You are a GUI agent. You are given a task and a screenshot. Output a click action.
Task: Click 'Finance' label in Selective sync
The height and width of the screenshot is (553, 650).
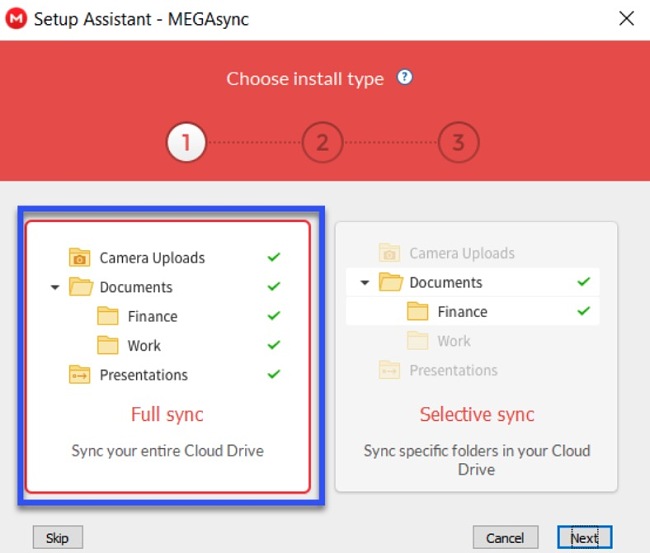pos(462,312)
